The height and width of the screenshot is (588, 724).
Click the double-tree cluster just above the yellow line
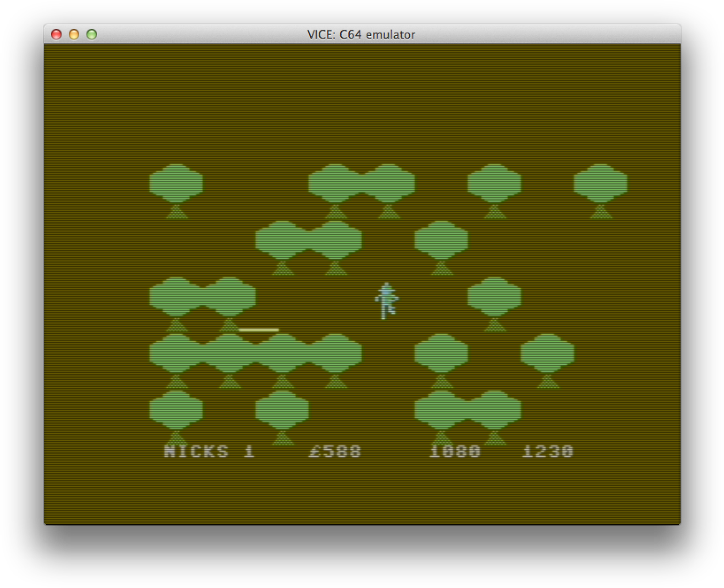pyautogui.click(x=202, y=297)
